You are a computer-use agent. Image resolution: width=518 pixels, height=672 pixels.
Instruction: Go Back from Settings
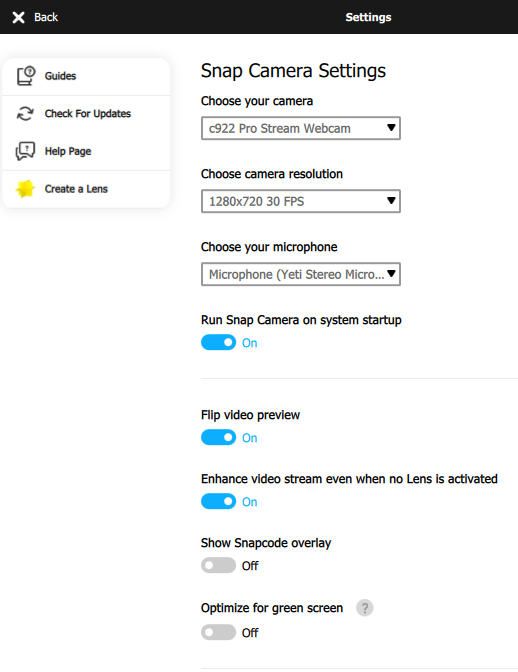35,17
